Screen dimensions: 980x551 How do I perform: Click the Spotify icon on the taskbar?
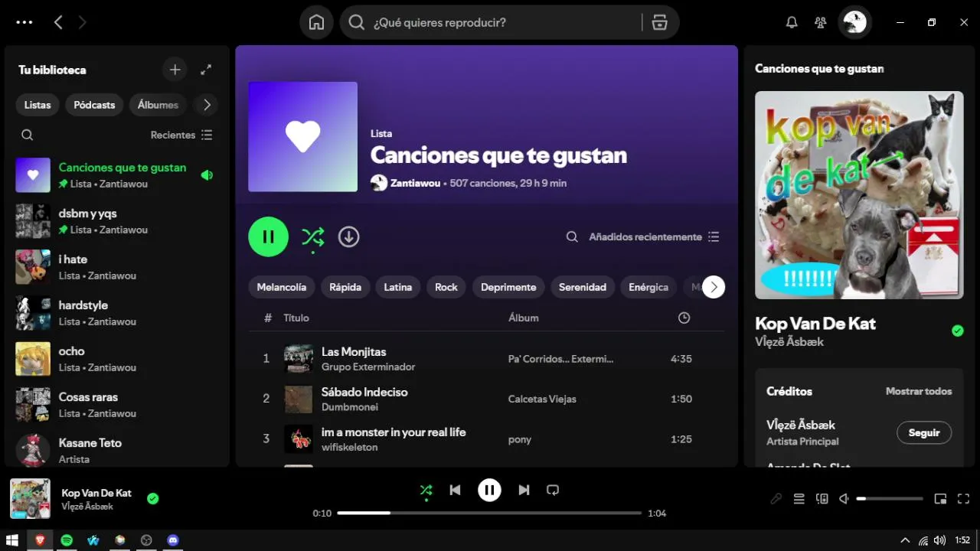coord(67,540)
